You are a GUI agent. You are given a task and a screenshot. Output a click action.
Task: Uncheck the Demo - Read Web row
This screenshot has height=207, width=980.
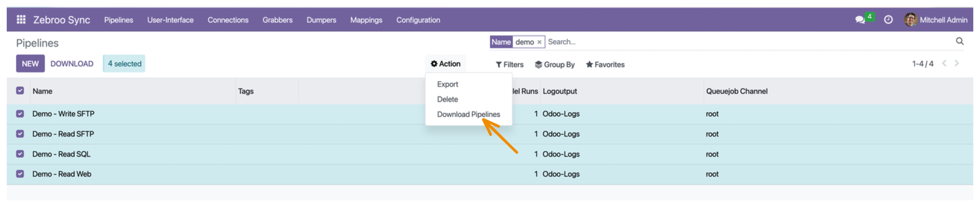(20, 174)
